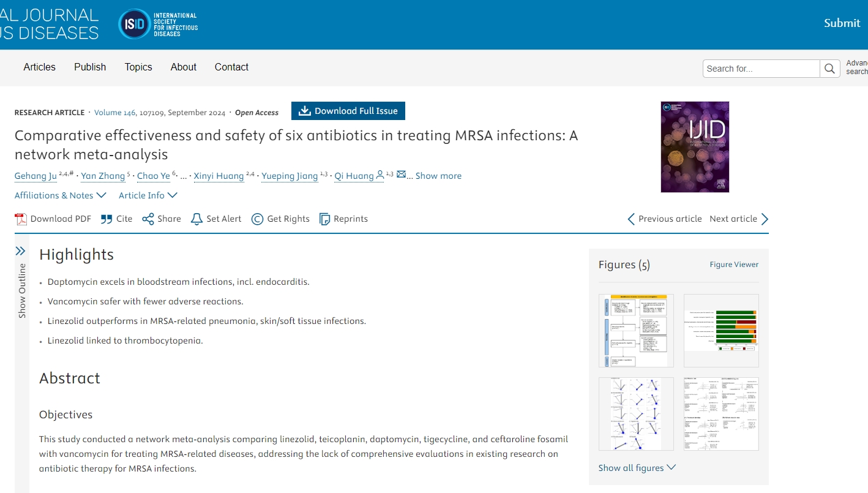Click the ISID society logo
The height and width of the screenshot is (493, 868).
(158, 24)
